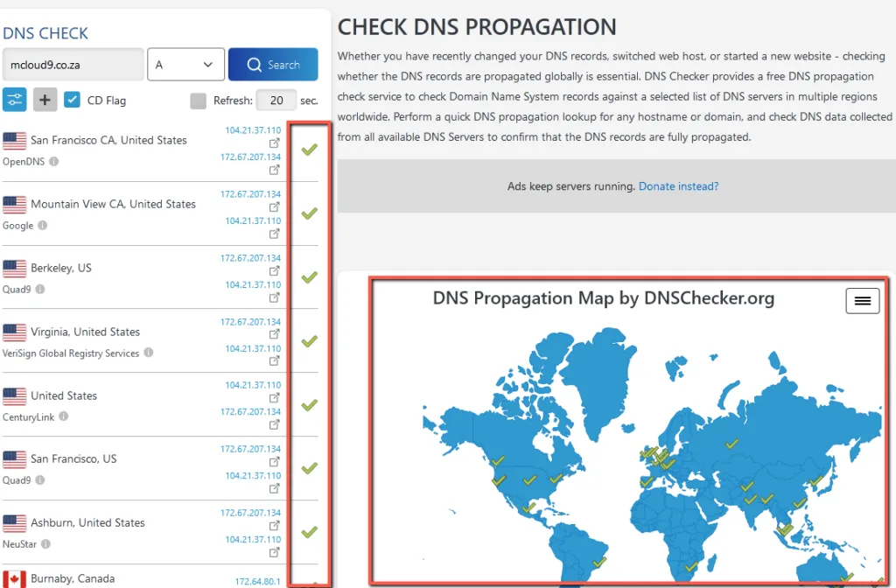This screenshot has width=896, height=588.
Task: Click green checkmark for OpenDNS San Francisco row
Action: [x=309, y=150]
